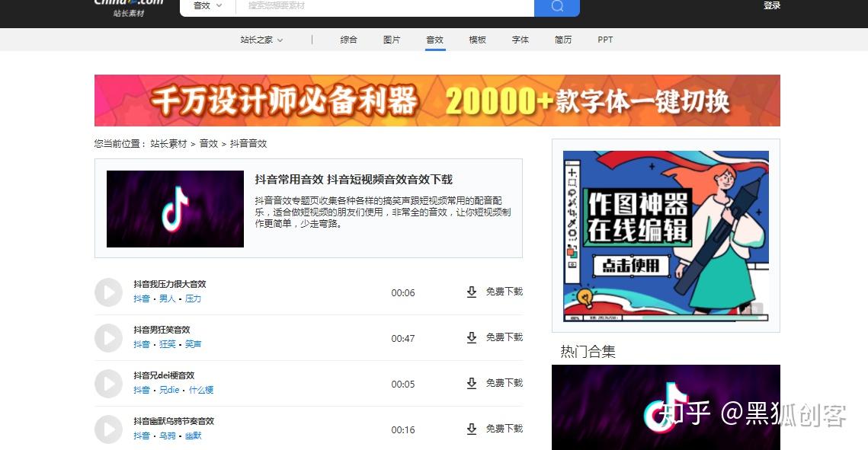The height and width of the screenshot is (450, 868).
Task: Play the 抖音男狂笑音效 sound clip
Action: coord(108,338)
